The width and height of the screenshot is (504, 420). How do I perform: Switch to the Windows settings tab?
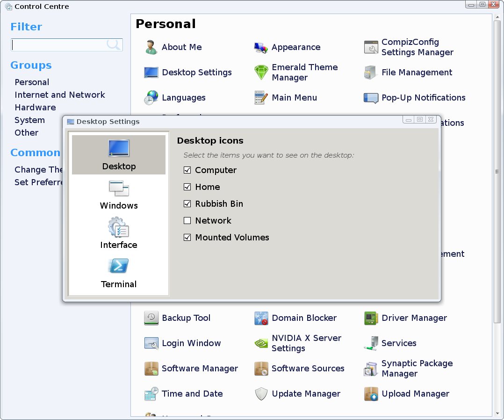tap(119, 195)
